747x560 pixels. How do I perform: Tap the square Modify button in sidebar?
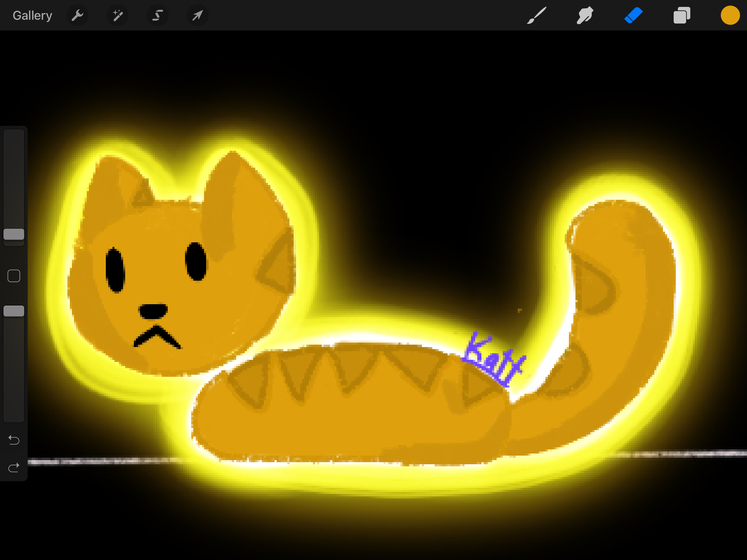(x=14, y=276)
